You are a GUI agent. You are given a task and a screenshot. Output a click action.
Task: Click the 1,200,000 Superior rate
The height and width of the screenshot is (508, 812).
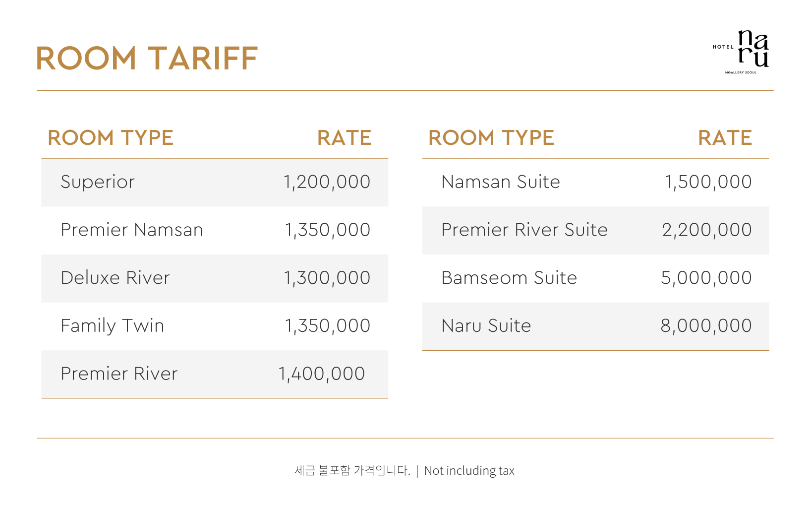point(327,182)
